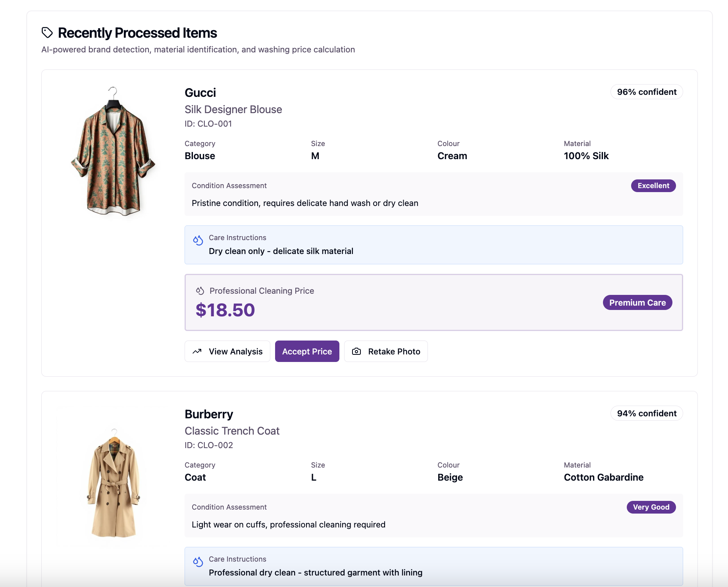This screenshot has height=587, width=728.
Task: Click the Coat category value
Action: (195, 477)
